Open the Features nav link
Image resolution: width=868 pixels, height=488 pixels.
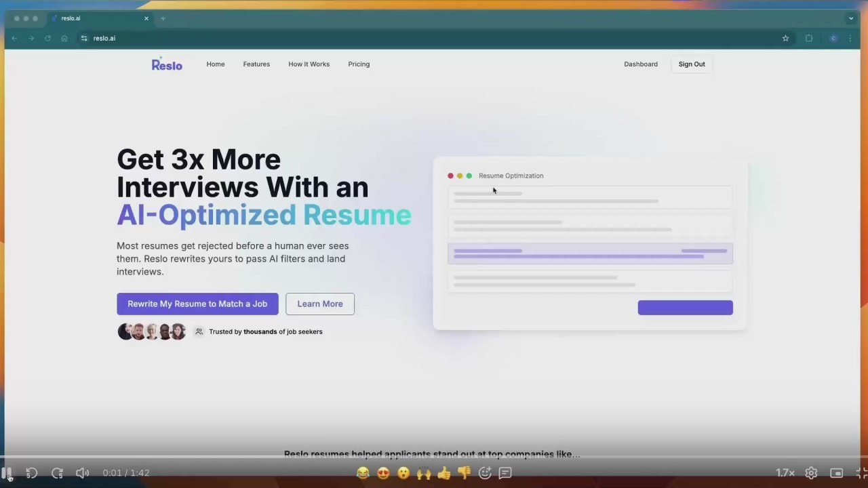coord(256,64)
